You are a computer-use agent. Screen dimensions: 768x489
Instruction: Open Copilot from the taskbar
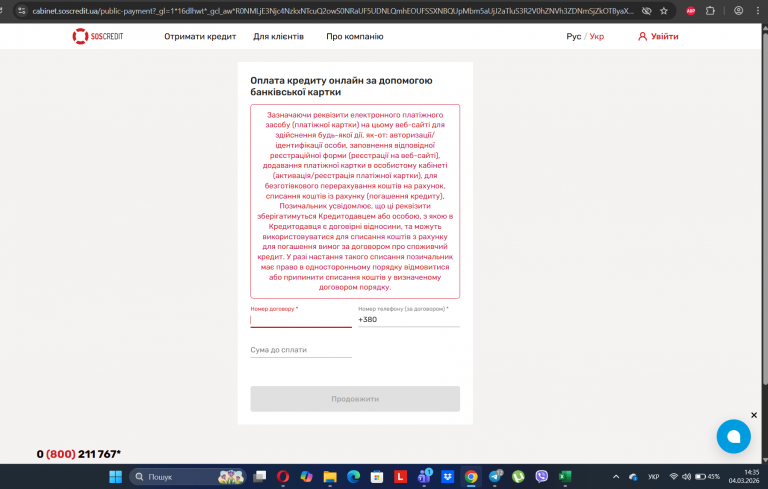(x=307, y=477)
